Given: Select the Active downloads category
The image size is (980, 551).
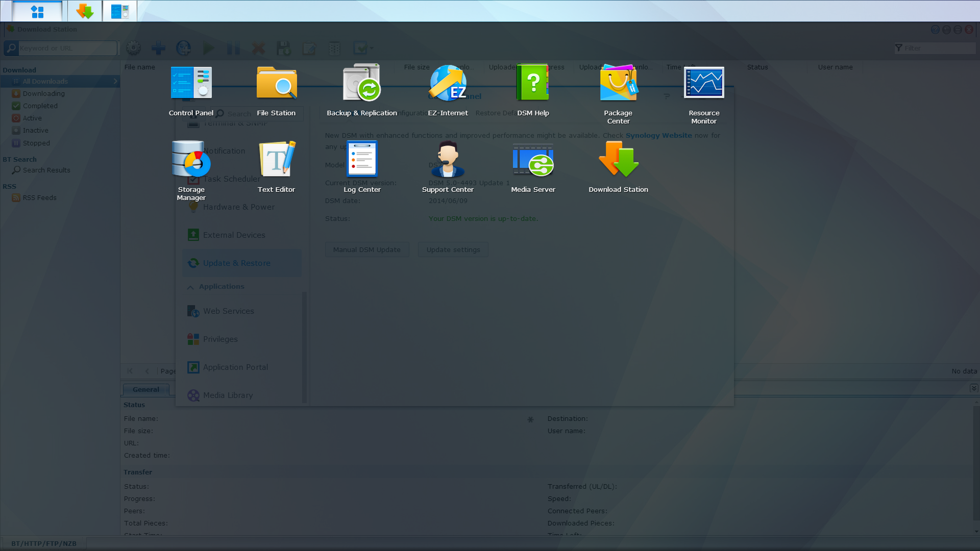Looking at the screenshot, I should (x=32, y=118).
